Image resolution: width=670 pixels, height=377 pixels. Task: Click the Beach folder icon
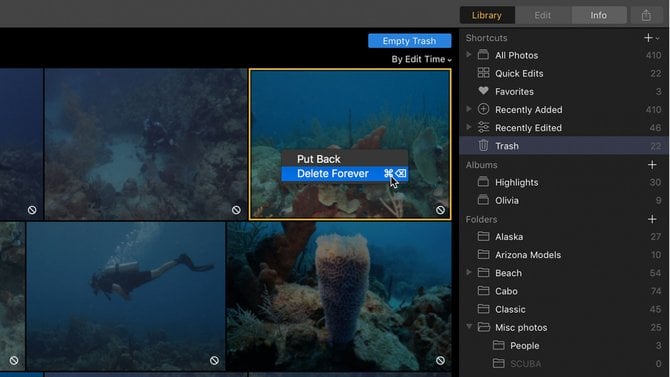483,273
